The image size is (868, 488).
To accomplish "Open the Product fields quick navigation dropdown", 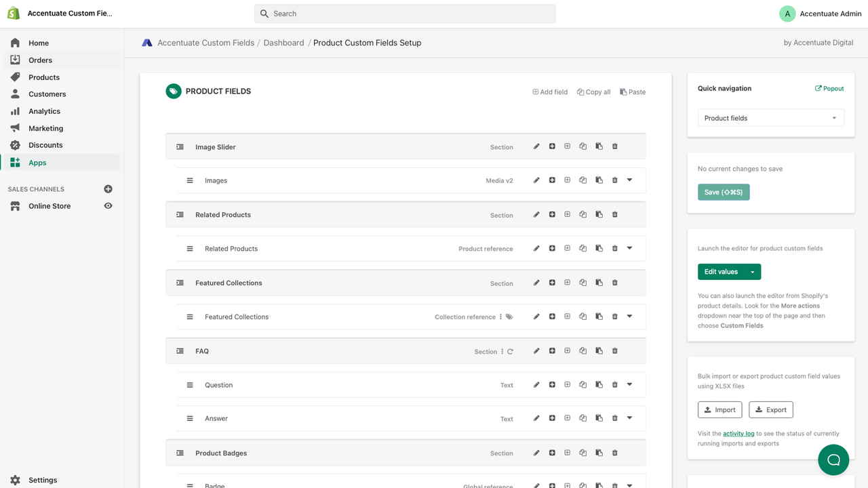I will coord(770,118).
